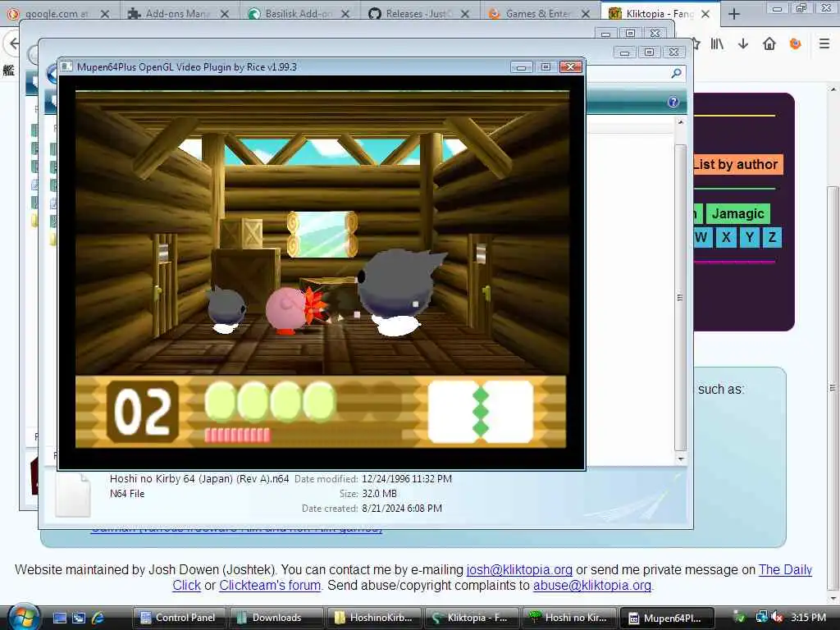This screenshot has width=840, height=630.
Task: Close the Games & Entertainment tab
Action: 586,14
